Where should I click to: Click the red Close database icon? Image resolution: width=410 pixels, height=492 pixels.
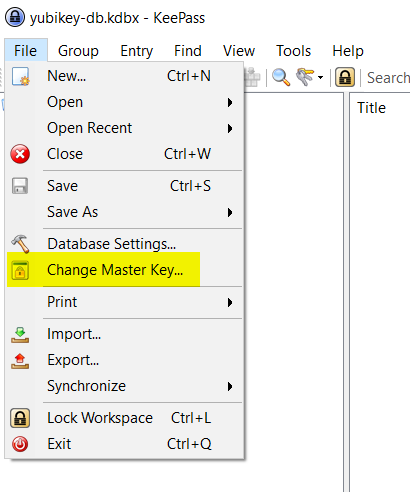tap(20, 154)
